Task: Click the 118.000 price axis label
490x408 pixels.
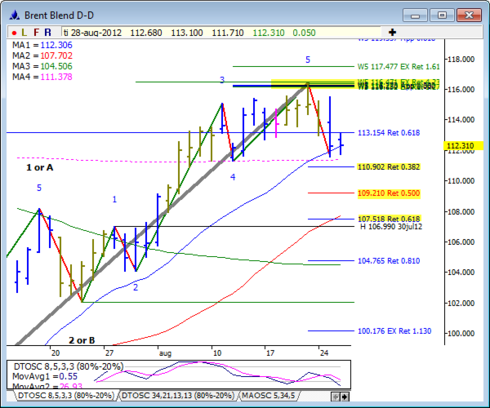Action: tap(461, 59)
